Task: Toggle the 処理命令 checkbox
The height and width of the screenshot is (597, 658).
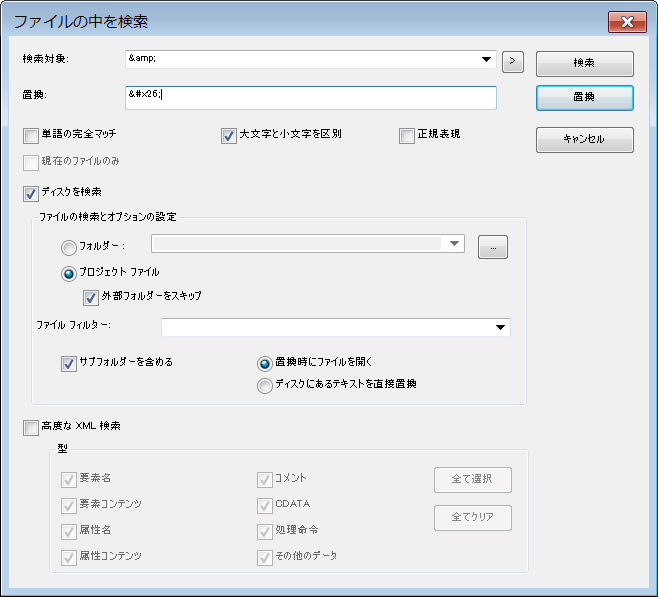Action: point(265,532)
